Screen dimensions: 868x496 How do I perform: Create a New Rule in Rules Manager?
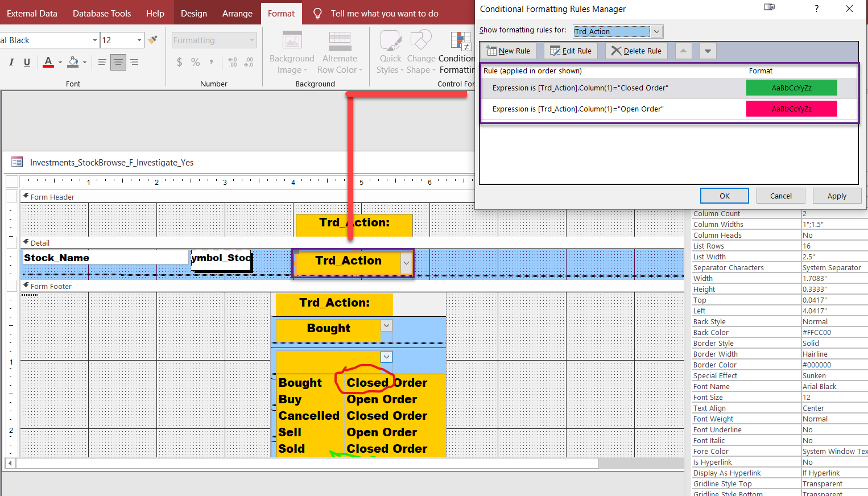(x=509, y=51)
